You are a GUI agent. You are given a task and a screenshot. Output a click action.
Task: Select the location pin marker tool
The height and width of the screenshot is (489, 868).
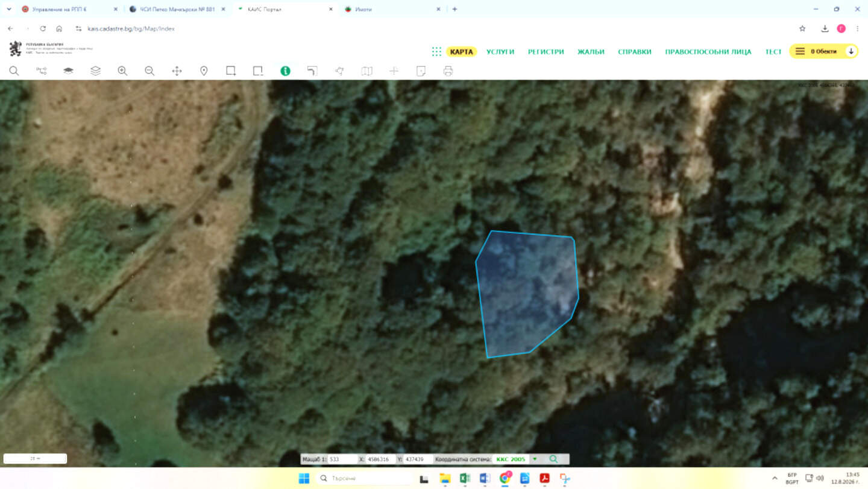[x=204, y=71]
